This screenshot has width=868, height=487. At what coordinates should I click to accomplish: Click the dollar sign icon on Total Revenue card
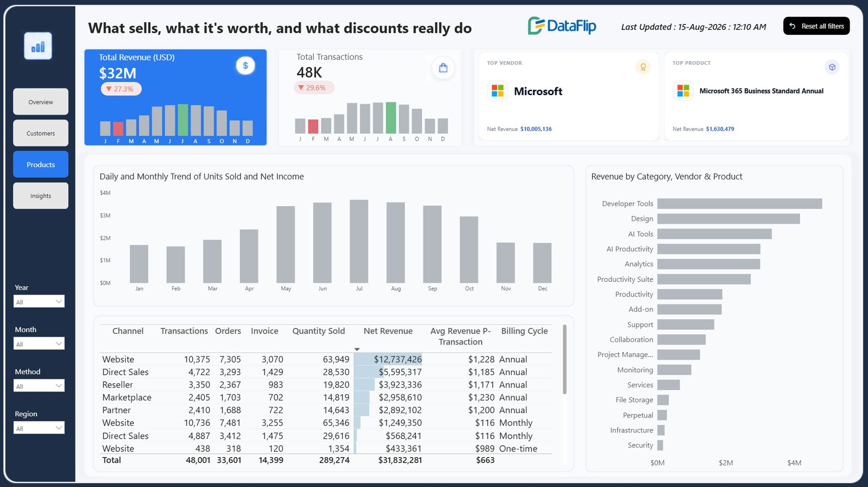click(x=245, y=66)
